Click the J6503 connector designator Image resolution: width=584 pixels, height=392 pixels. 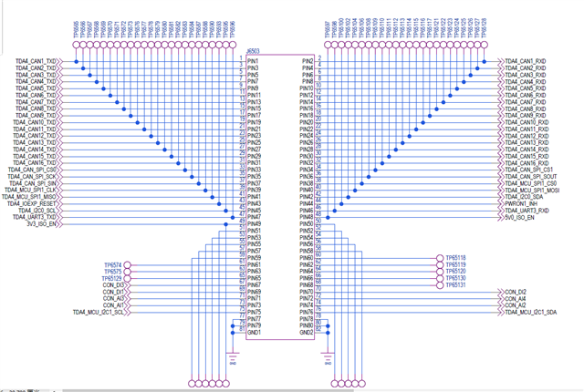254,51
